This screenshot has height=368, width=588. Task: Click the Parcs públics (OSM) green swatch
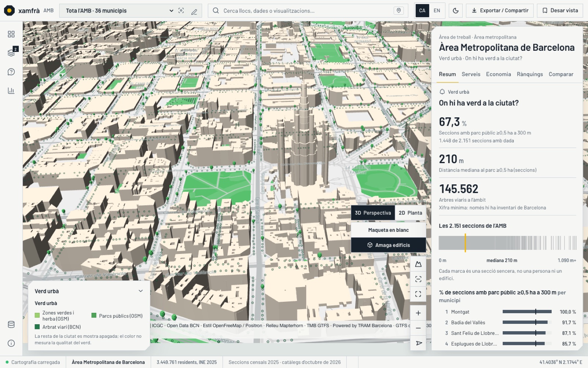click(94, 315)
